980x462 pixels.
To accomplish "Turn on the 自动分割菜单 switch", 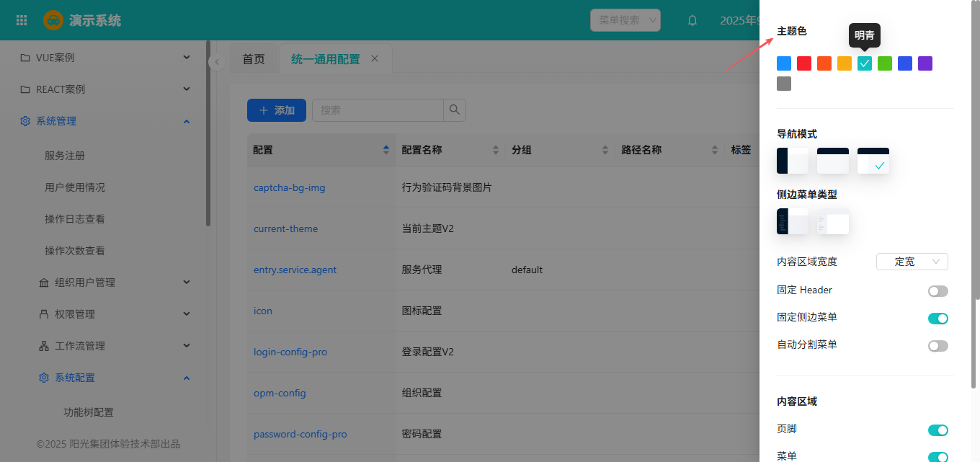I will 937,346.
